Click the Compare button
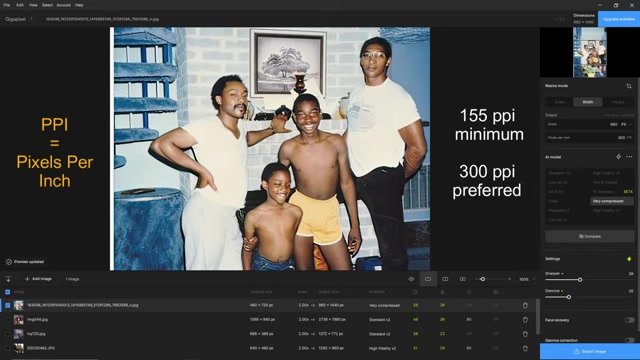640x360 pixels. (590, 236)
